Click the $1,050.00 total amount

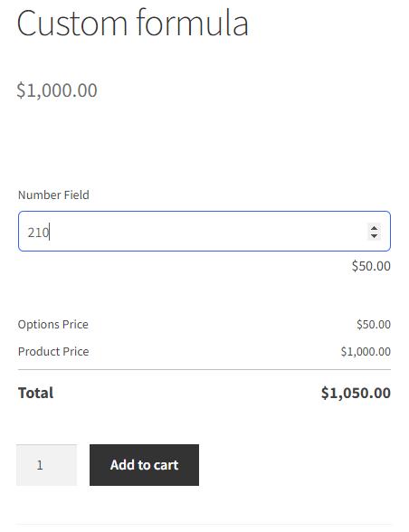point(356,393)
